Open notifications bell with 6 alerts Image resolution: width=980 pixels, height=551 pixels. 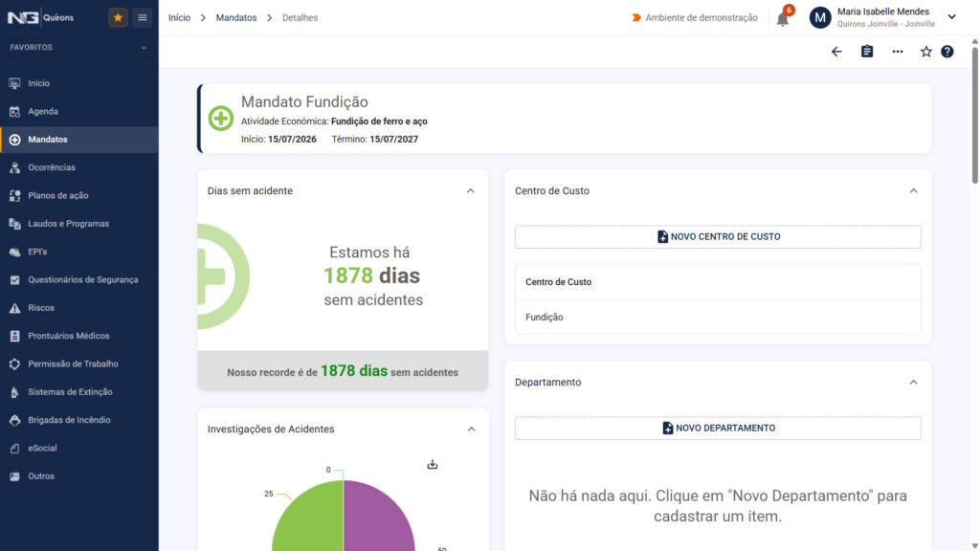(x=783, y=17)
